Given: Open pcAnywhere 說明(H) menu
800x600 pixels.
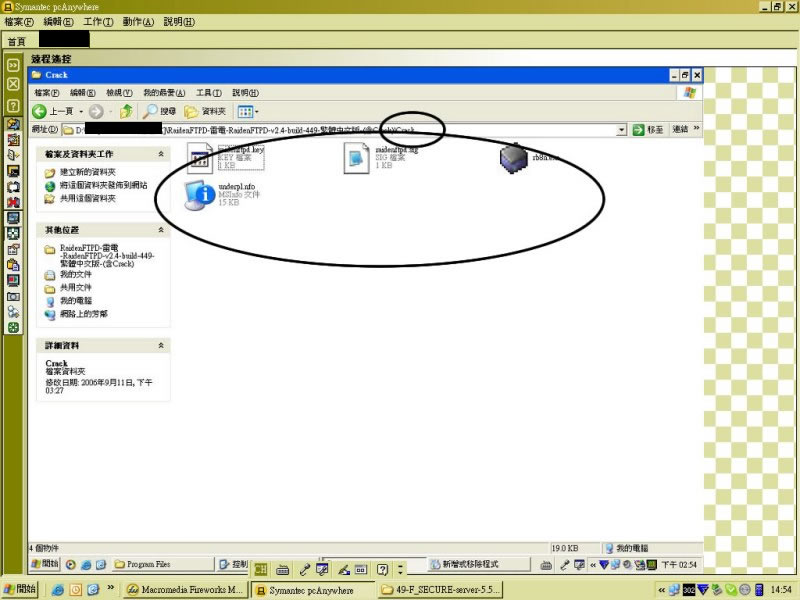Looking at the screenshot, I should [179, 22].
